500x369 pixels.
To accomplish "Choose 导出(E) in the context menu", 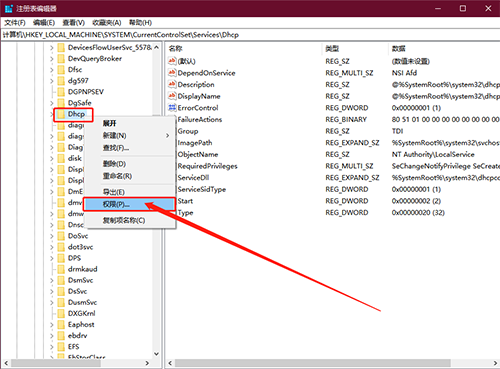I will pyautogui.click(x=130, y=192).
